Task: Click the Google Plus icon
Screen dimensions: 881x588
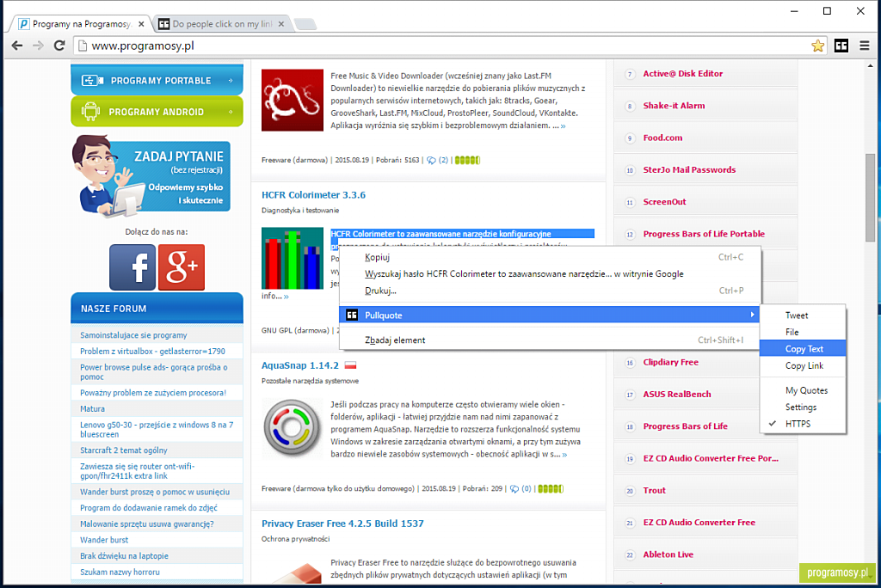Action: tap(182, 267)
